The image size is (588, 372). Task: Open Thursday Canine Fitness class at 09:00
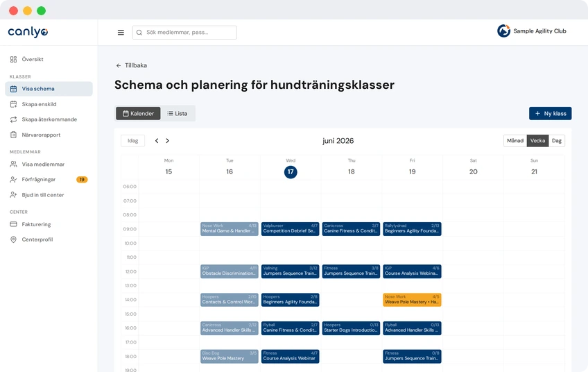(351, 229)
